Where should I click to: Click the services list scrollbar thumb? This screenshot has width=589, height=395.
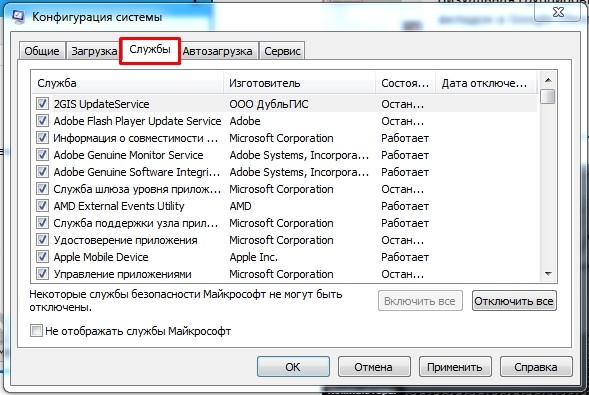(x=548, y=96)
